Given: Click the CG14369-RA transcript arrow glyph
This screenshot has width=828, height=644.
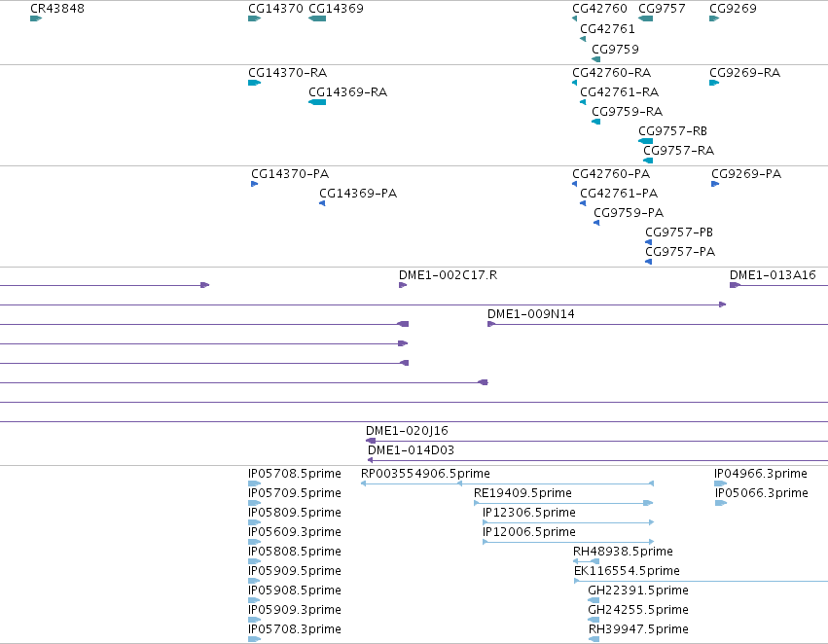Looking at the screenshot, I should pyautogui.click(x=317, y=102).
